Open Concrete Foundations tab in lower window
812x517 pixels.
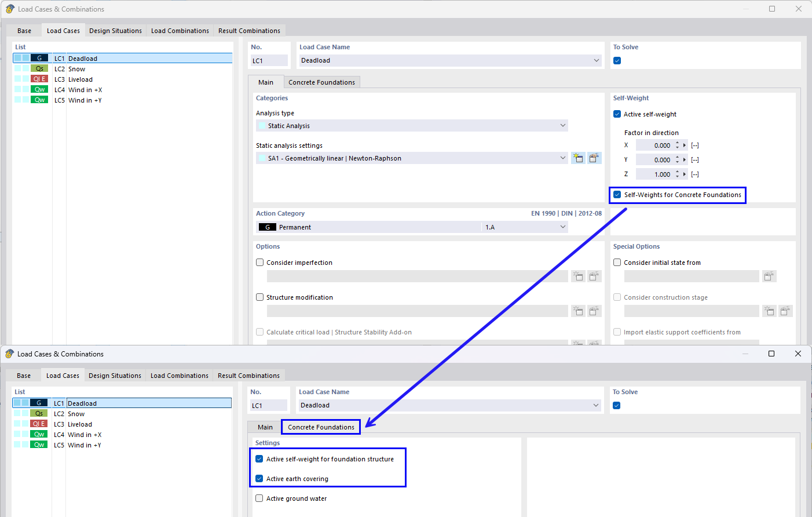[321, 427]
